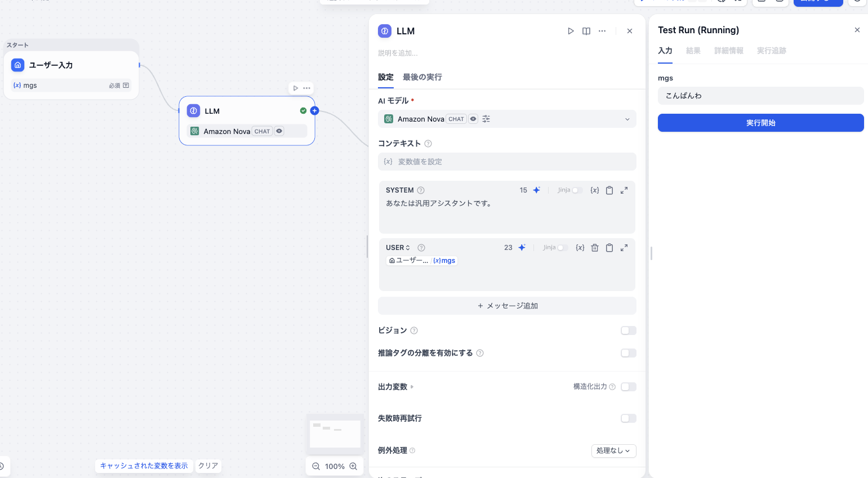Select the 設定 tab

point(386,77)
